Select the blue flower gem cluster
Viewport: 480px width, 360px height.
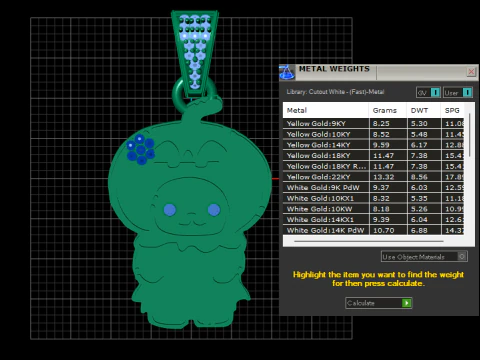click(x=140, y=150)
